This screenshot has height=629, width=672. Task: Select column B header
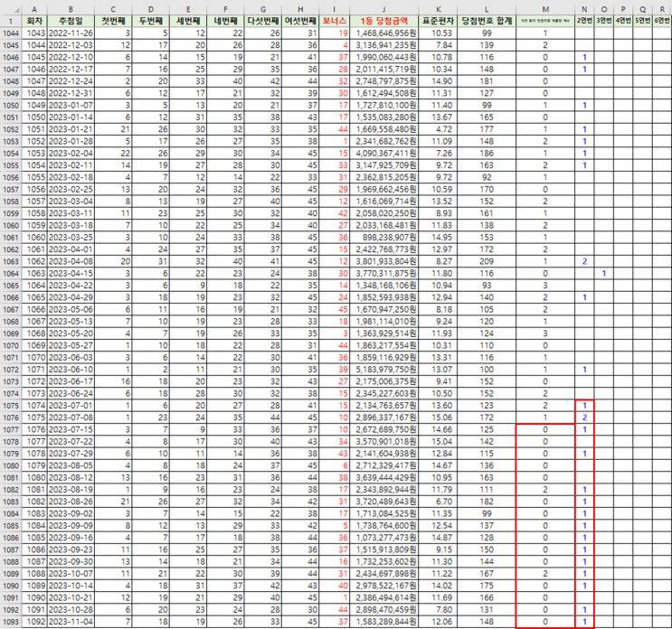pyautogui.click(x=71, y=9)
